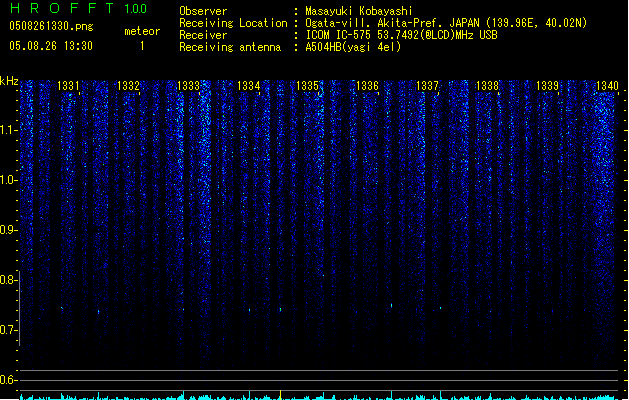Click the 1.1 frequency axis label

click(8, 130)
